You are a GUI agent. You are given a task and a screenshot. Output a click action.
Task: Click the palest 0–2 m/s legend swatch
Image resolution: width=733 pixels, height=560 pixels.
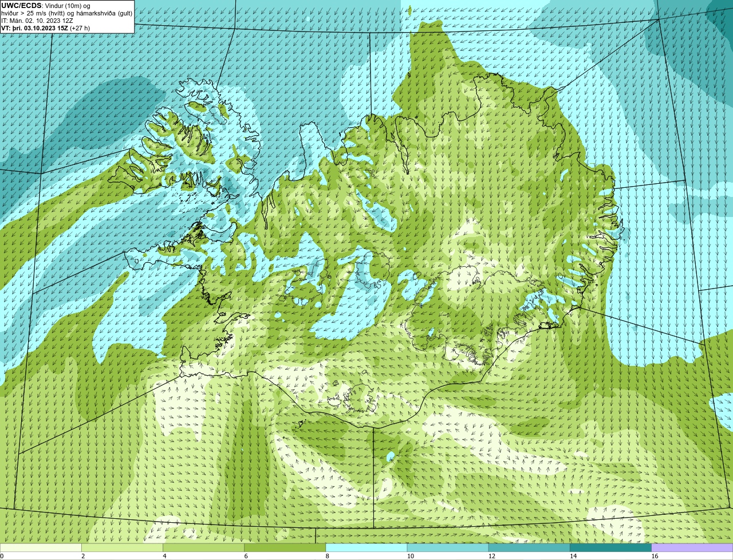41,548
